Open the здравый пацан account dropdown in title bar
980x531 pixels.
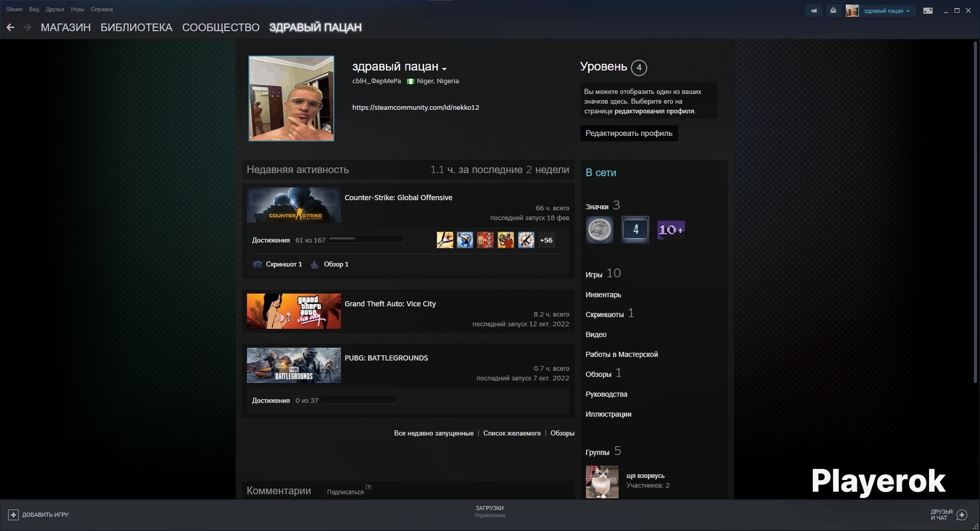pos(887,11)
